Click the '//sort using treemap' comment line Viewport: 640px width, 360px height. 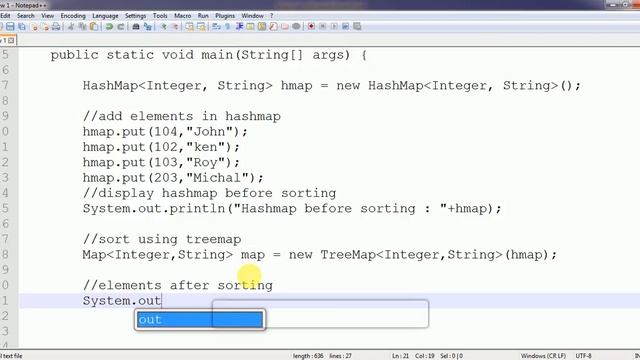coord(162,239)
